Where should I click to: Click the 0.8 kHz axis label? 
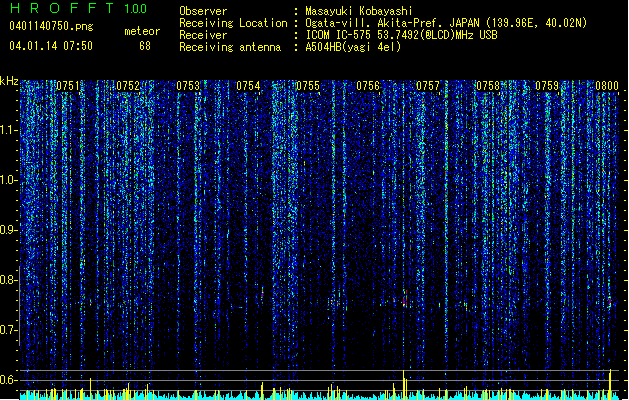click(x=9, y=280)
